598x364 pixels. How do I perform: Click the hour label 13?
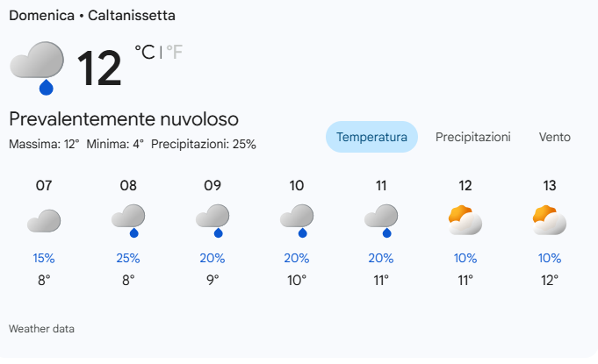click(550, 185)
